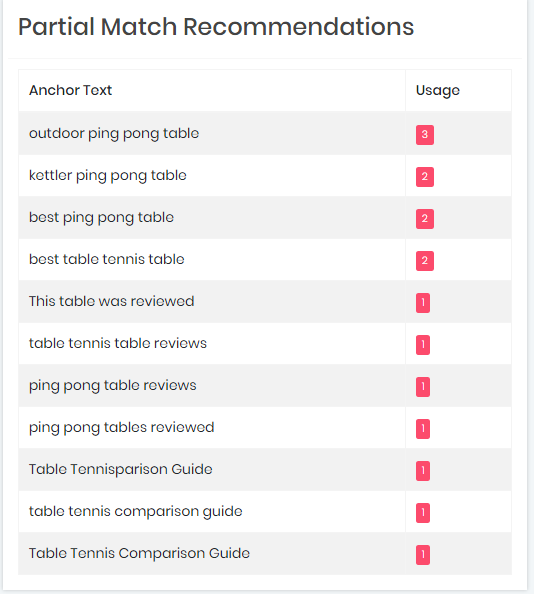
Task: Select the Table Tennisparison Guide row text
Action: [x=120, y=470]
